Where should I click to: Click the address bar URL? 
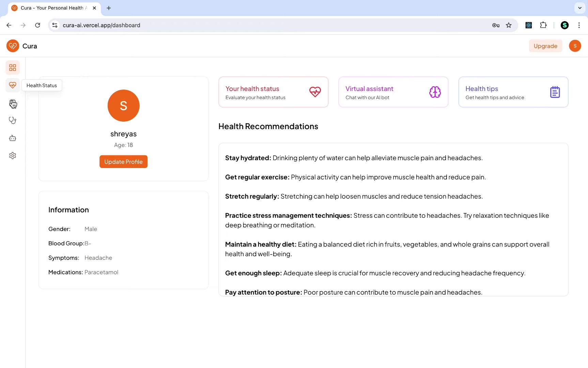pyautogui.click(x=102, y=25)
